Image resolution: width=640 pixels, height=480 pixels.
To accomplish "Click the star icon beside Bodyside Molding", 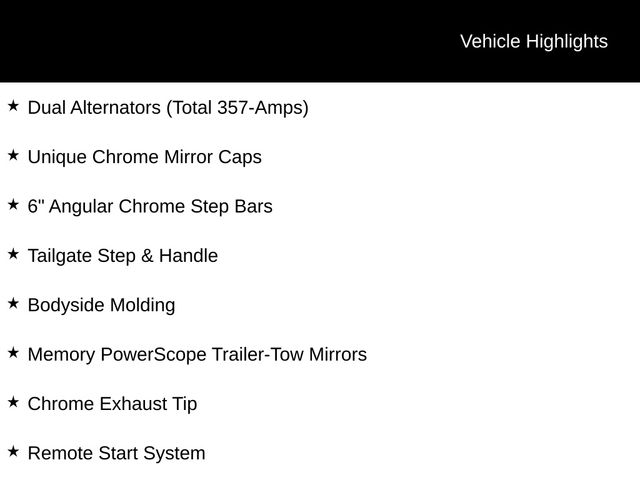I will [x=13, y=304].
